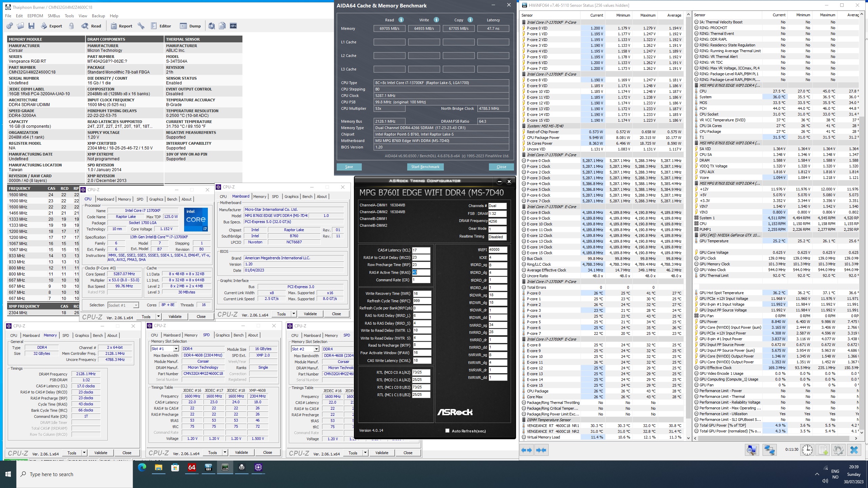Click the floppy disk save icon in Thaiphoon
The width and height of the screenshot is (868, 488).
[x=32, y=26]
